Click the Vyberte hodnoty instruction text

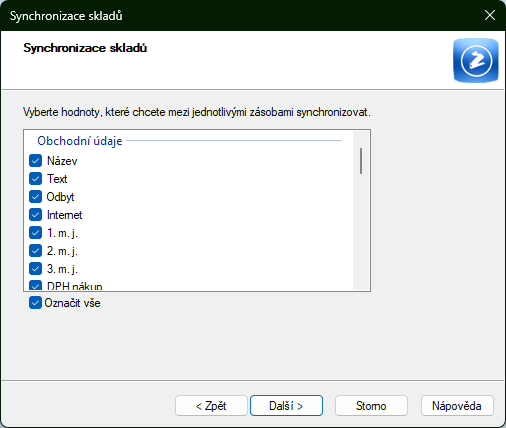pyautogui.click(x=197, y=112)
